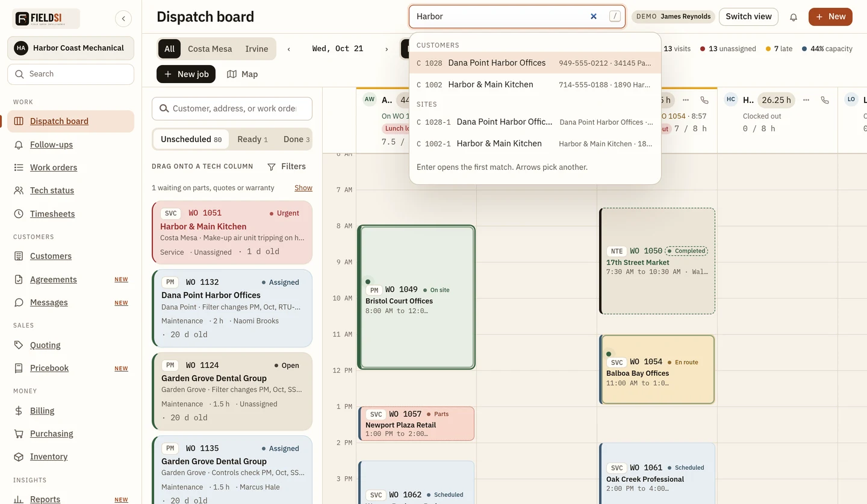Open the Purchasing page
Image resolution: width=867 pixels, height=504 pixels.
pyautogui.click(x=52, y=434)
